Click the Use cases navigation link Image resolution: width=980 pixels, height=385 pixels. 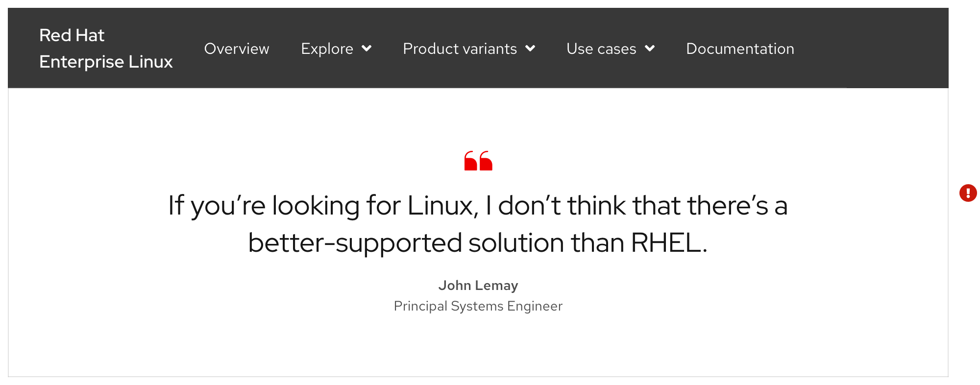tap(601, 49)
